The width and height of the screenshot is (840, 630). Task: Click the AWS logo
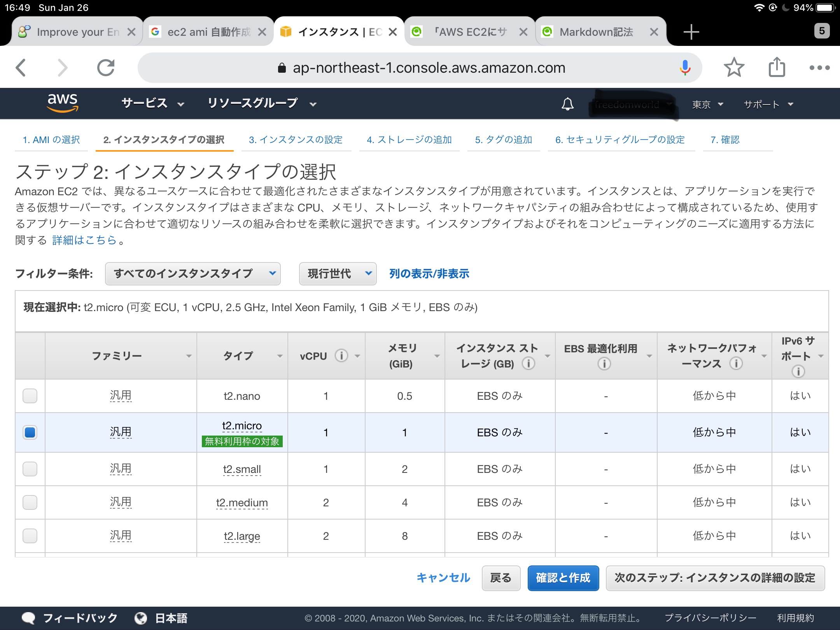pos(62,103)
